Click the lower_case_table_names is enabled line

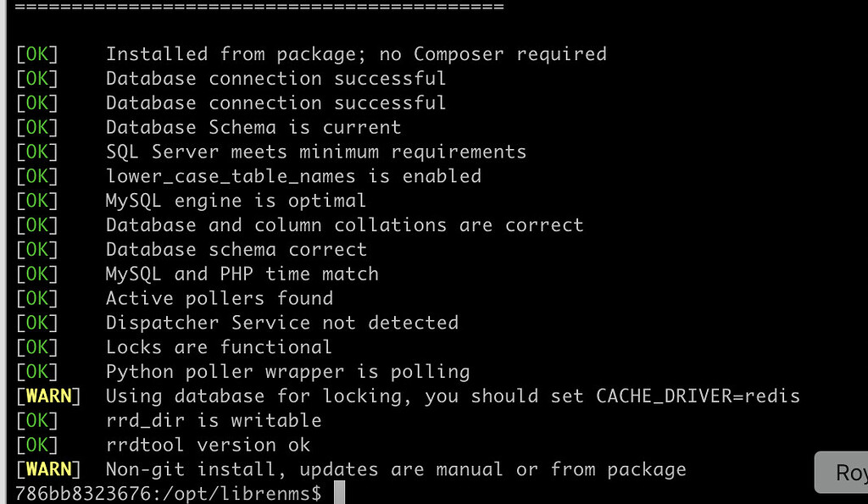[x=292, y=176]
